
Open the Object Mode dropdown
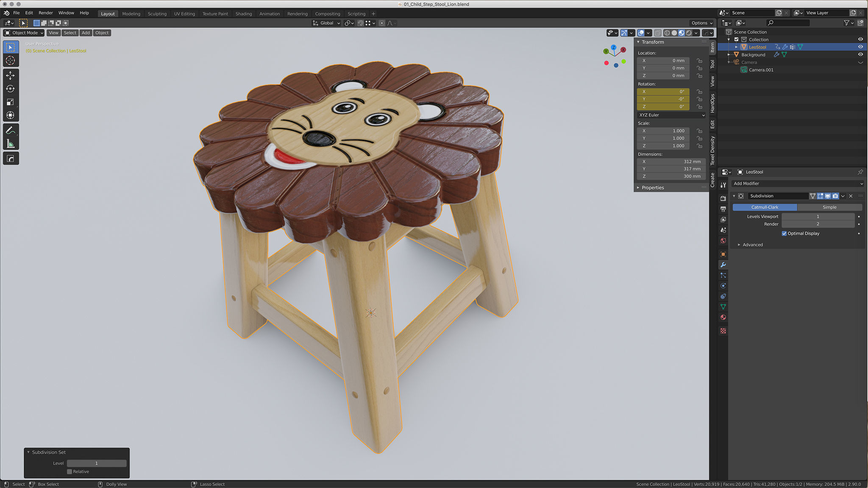point(25,33)
